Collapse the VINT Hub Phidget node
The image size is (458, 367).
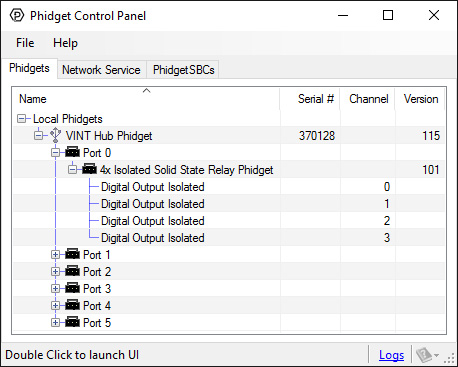[39, 136]
